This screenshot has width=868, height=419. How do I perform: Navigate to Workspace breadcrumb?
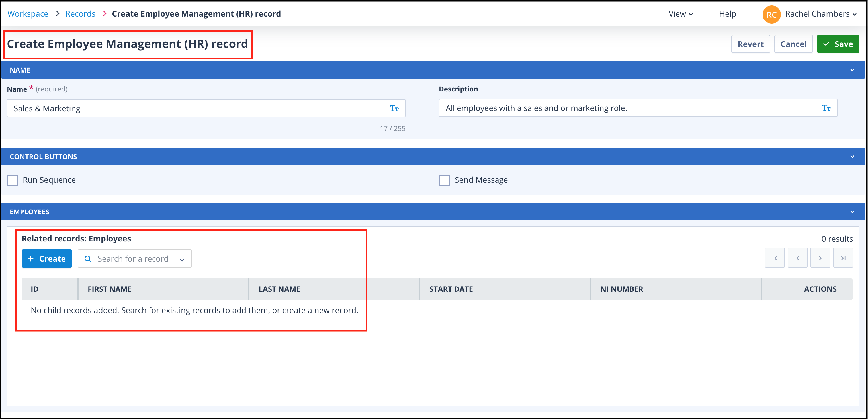28,14
